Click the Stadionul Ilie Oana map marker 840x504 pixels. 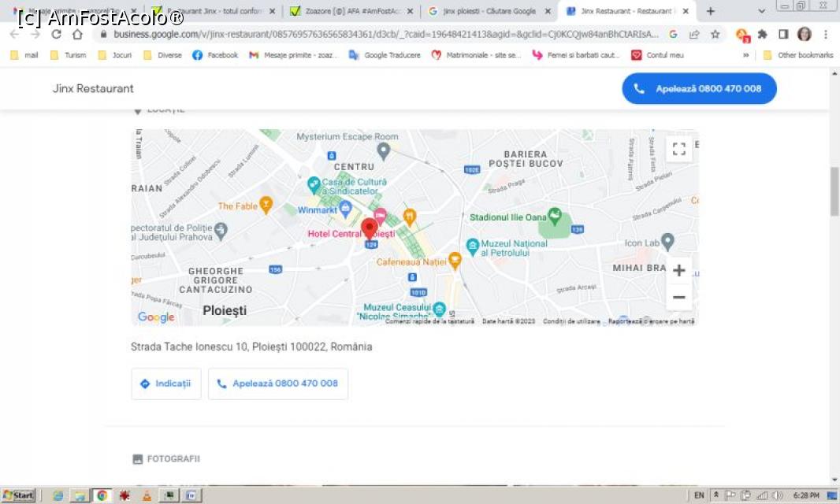[x=555, y=214]
